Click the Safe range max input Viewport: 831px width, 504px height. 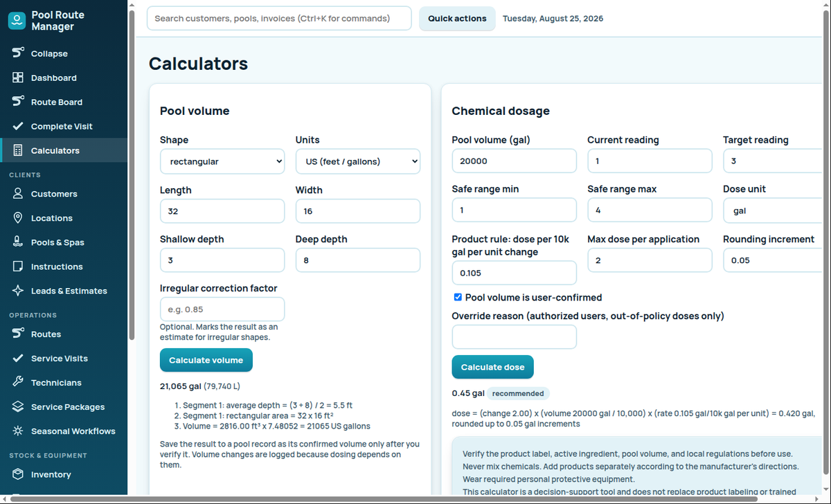650,210
